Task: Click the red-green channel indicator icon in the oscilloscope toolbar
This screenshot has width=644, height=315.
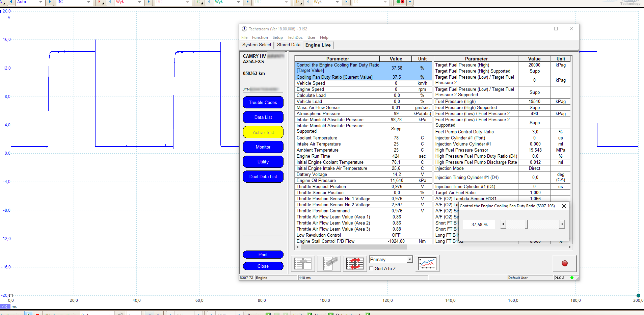Action: [400, 2]
